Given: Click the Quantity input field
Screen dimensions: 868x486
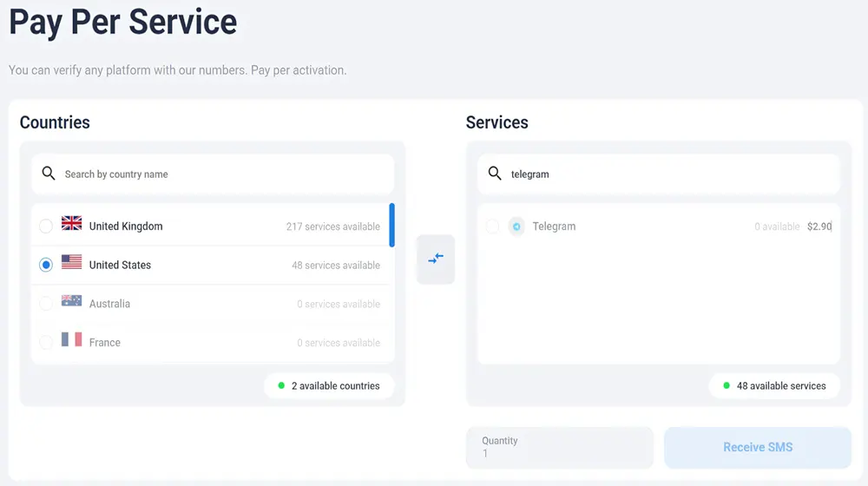Looking at the screenshot, I should [560, 447].
